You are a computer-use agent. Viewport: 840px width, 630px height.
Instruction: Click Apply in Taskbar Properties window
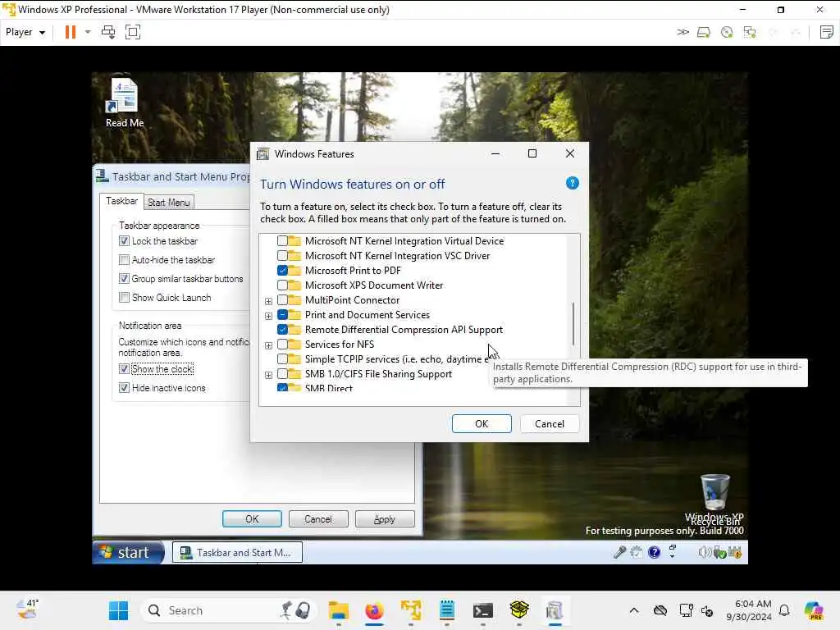click(385, 519)
